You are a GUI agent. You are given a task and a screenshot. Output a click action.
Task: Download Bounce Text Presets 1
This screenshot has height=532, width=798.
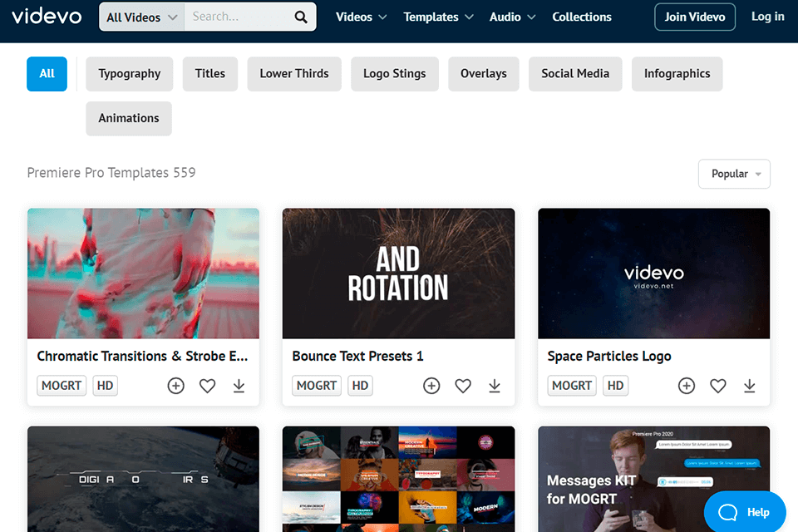coord(494,386)
